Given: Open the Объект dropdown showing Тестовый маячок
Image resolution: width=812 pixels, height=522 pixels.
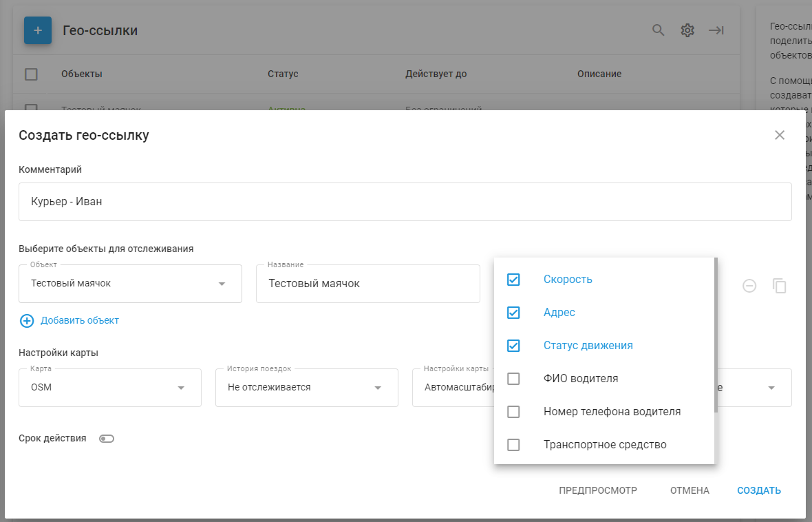Looking at the screenshot, I should click(131, 284).
